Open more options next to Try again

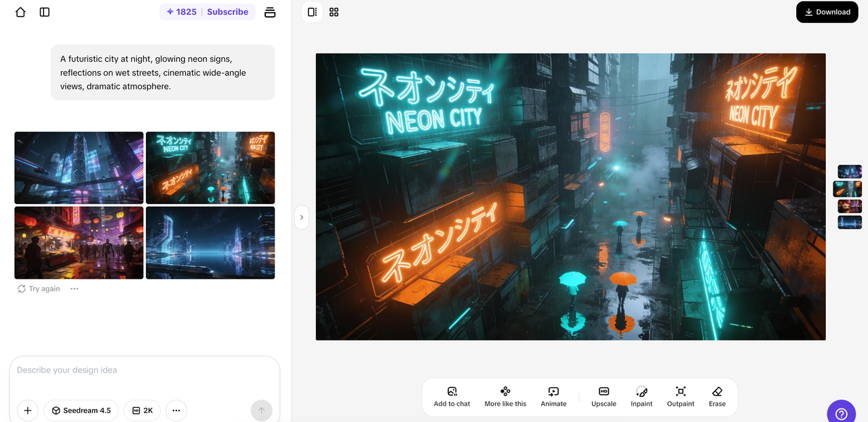[75, 289]
